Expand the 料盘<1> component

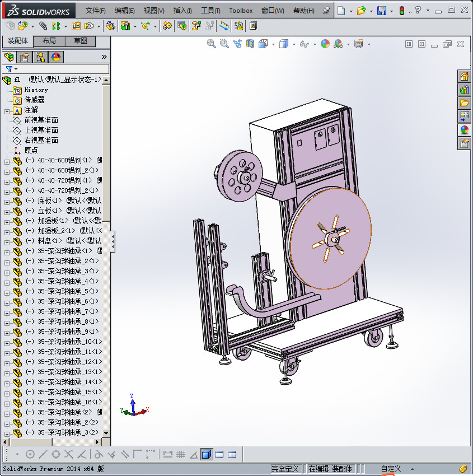(x=7, y=242)
